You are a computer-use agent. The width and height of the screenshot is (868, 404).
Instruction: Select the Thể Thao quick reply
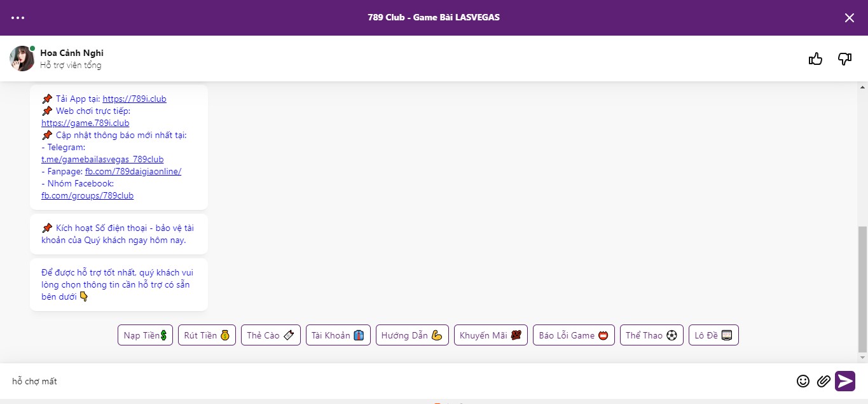[x=652, y=335]
